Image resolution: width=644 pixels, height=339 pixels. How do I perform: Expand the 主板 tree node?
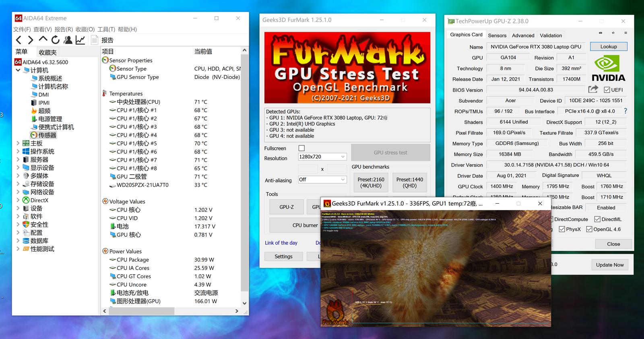18,143
